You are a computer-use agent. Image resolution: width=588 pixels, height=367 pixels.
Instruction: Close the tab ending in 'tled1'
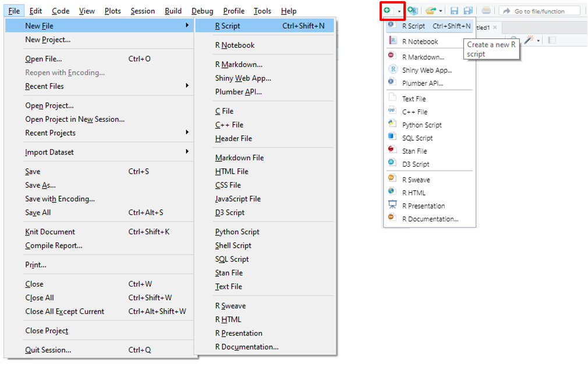pyautogui.click(x=495, y=27)
